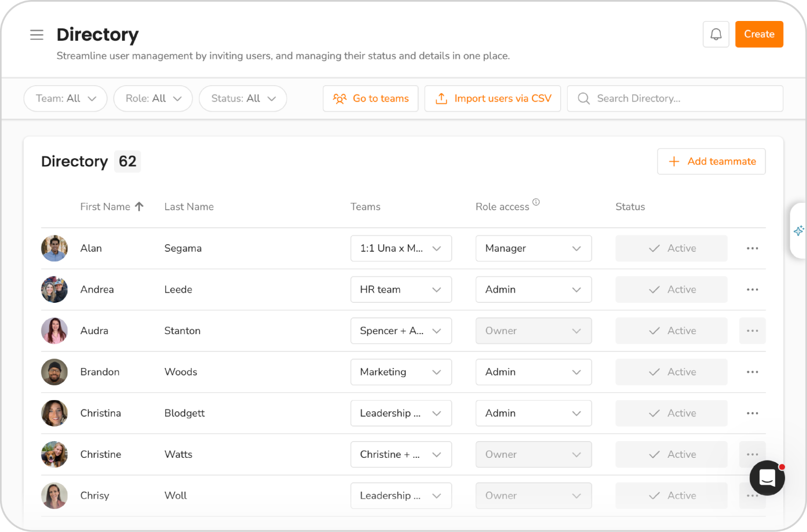Click the hamburger menu icon
This screenshot has height=532, width=807.
(x=37, y=34)
